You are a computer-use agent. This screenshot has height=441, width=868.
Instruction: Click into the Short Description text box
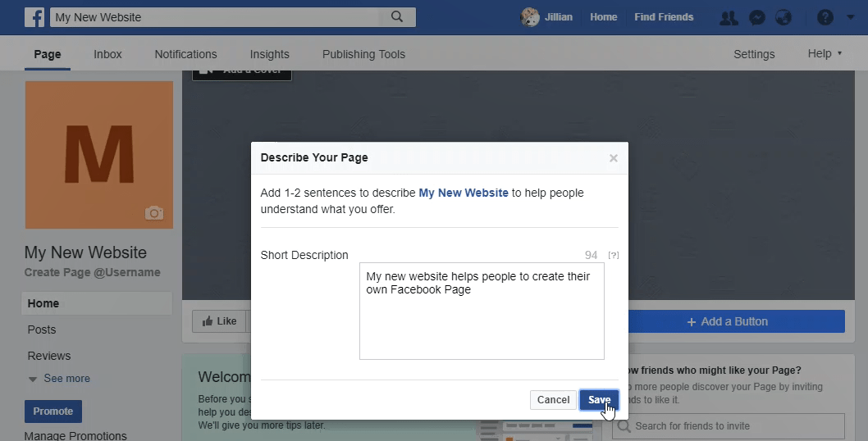(482, 311)
